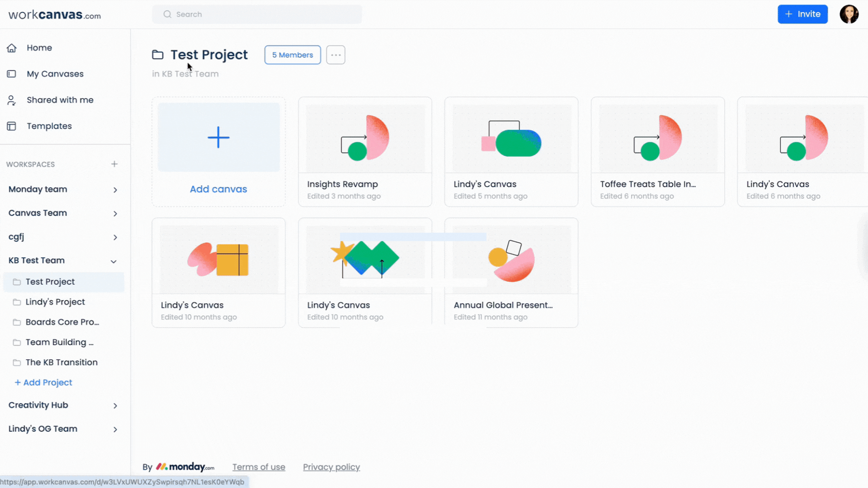The image size is (868, 488).
Task: Click into the Search field
Action: pyautogui.click(x=257, y=14)
